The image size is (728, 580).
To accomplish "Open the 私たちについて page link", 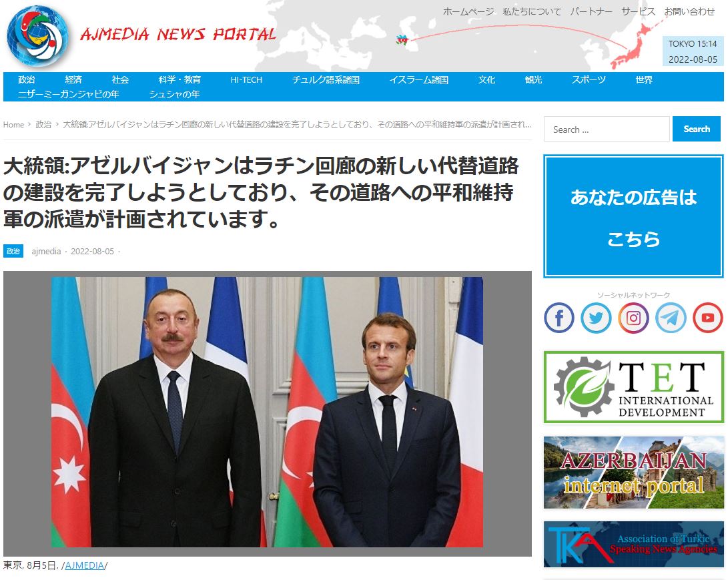I will click(x=532, y=11).
